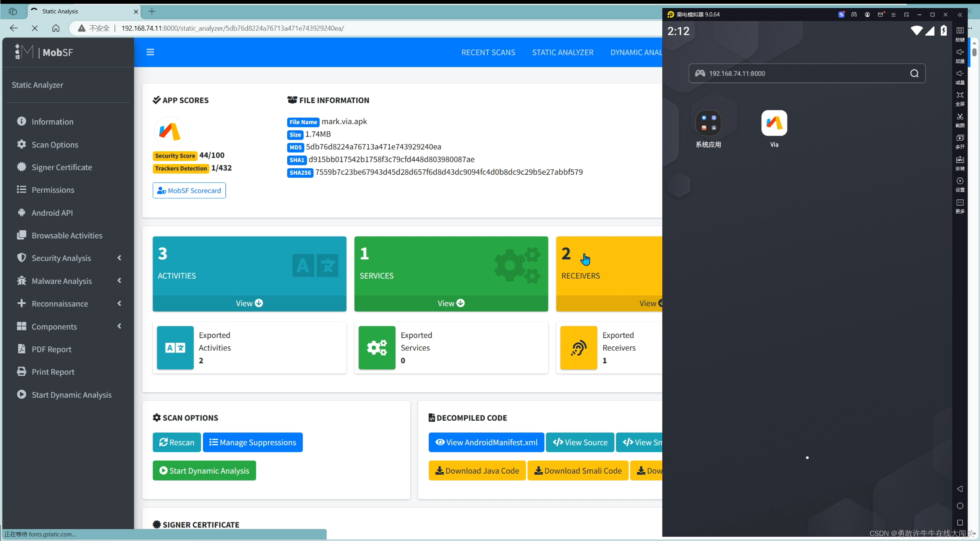Click the browser address bar URL
This screenshot has height=541, width=980.
(x=233, y=28)
